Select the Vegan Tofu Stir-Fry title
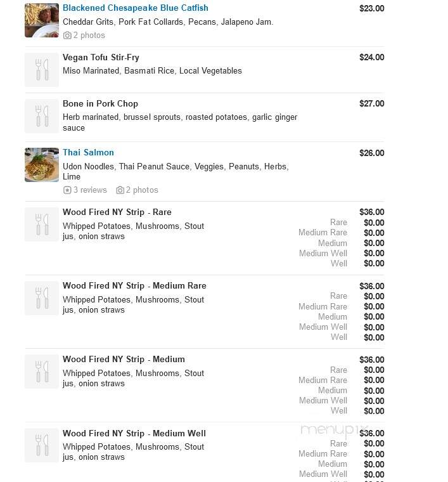The height and width of the screenshot is (482, 448). 101,58
